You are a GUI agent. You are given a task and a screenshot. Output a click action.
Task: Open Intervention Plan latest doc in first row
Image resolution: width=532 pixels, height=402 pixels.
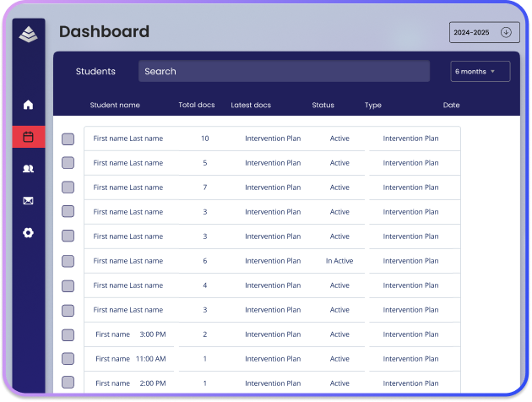pyautogui.click(x=273, y=139)
